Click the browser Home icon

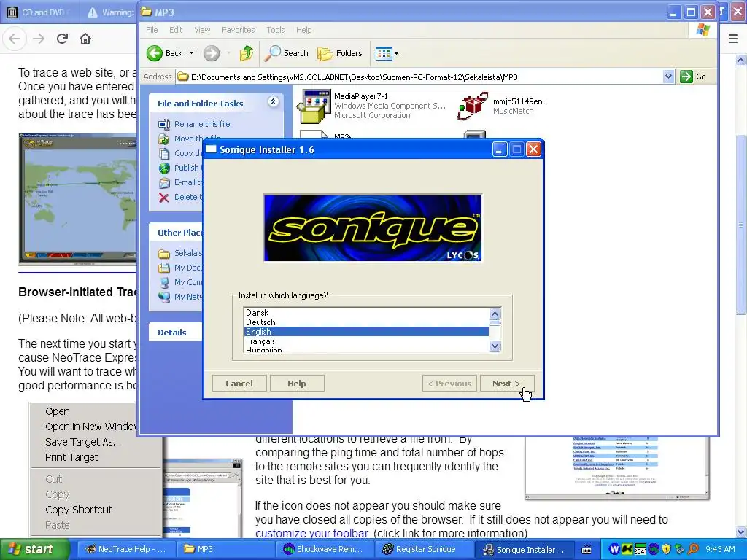(85, 39)
